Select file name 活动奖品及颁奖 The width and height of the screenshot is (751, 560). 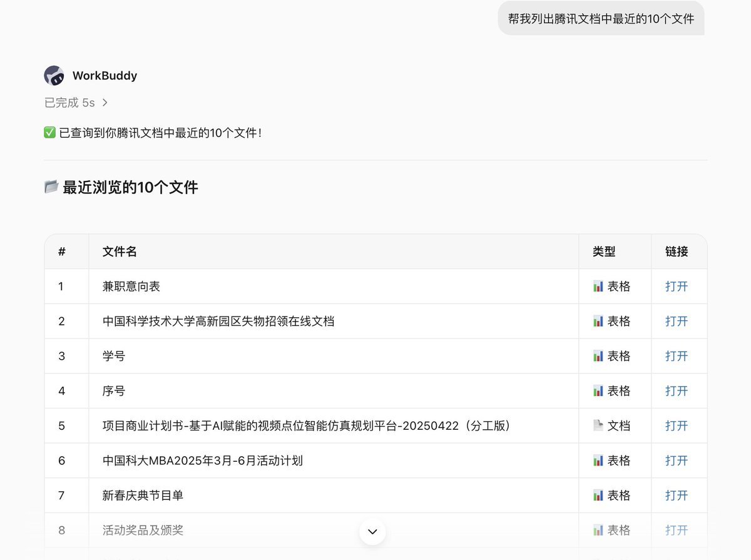click(x=143, y=531)
